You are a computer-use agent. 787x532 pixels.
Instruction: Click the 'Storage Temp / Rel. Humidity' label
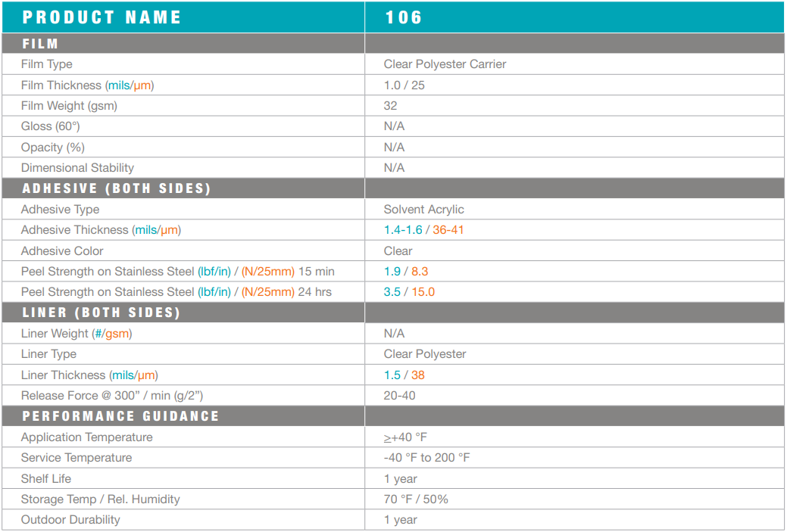101,499
